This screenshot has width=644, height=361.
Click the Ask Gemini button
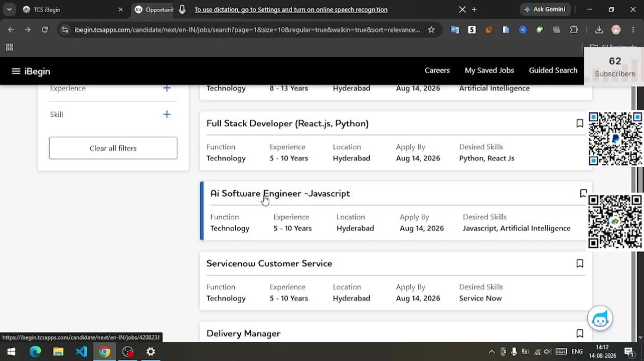(x=545, y=10)
